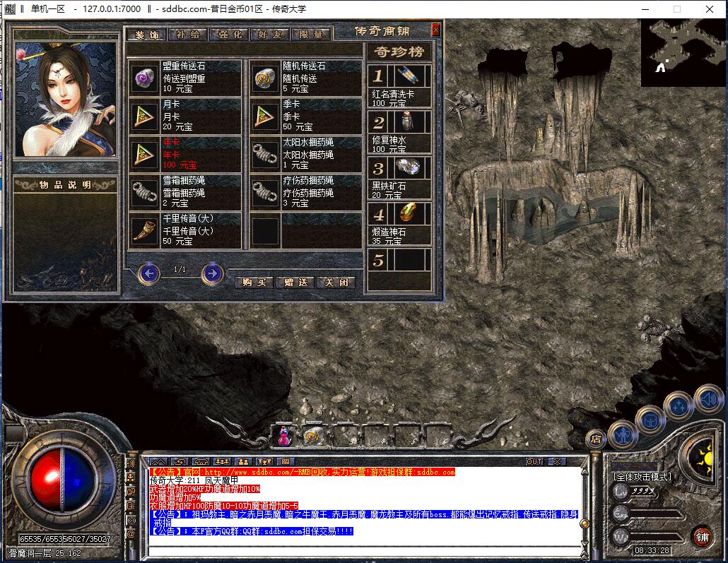
Task: Switch to the 补给 tab
Action: pyautogui.click(x=188, y=35)
